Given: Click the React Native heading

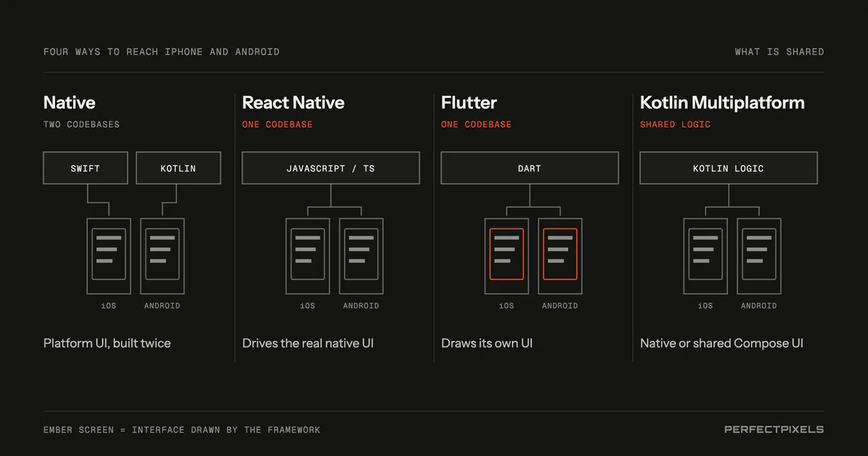Looking at the screenshot, I should [x=293, y=103].
